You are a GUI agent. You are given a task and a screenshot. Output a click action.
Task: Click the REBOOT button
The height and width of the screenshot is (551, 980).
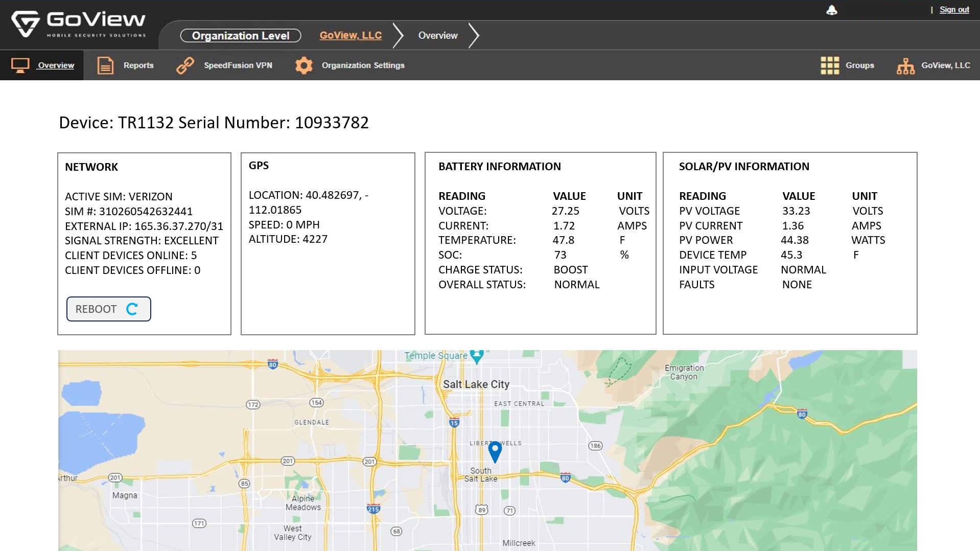tap(109, 309)
